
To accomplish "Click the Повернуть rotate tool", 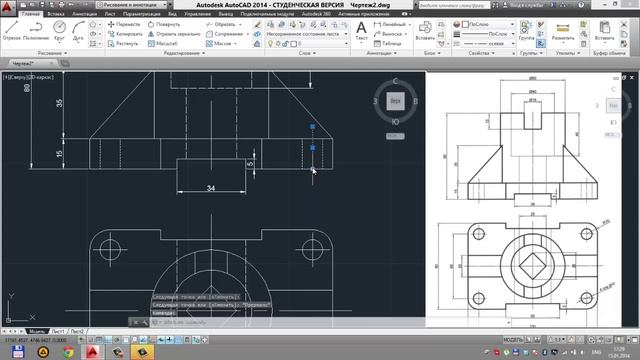I will click(164, 24).
